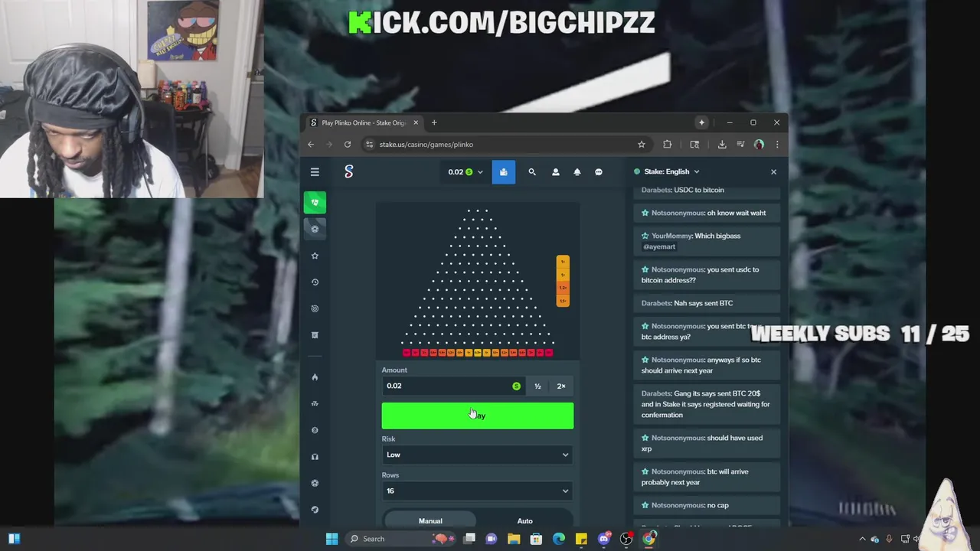
Task: Open the user profile icon
Action: 555,172
